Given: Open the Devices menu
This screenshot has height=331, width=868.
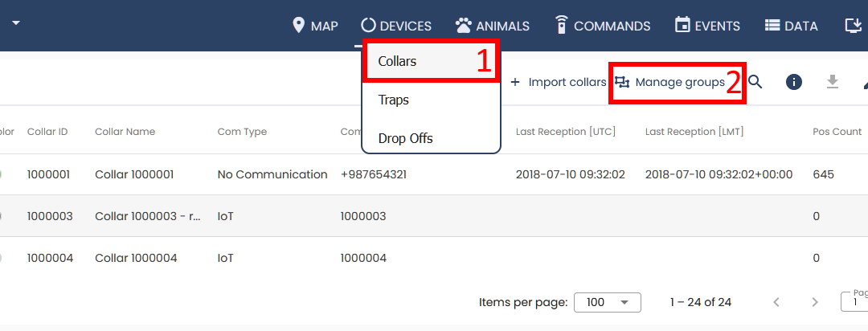Looking at the screenshot, I should point(396,26).
